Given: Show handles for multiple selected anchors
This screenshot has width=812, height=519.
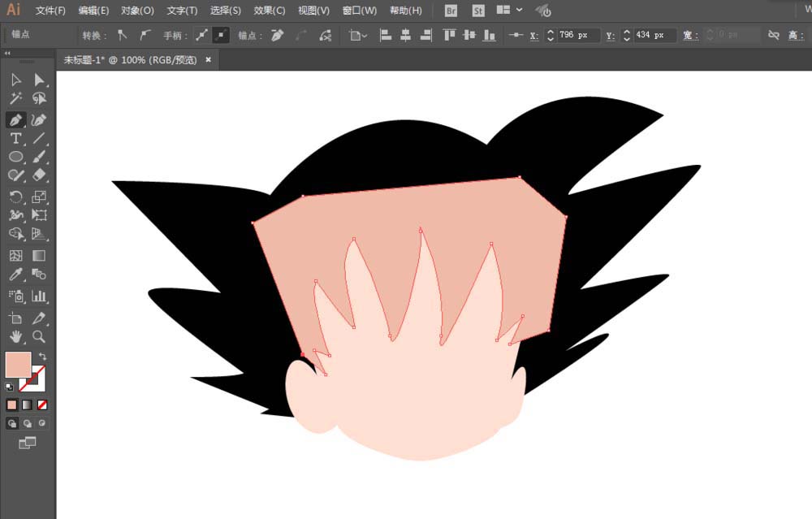Looking at the screenshot, I should coord(201,35).
